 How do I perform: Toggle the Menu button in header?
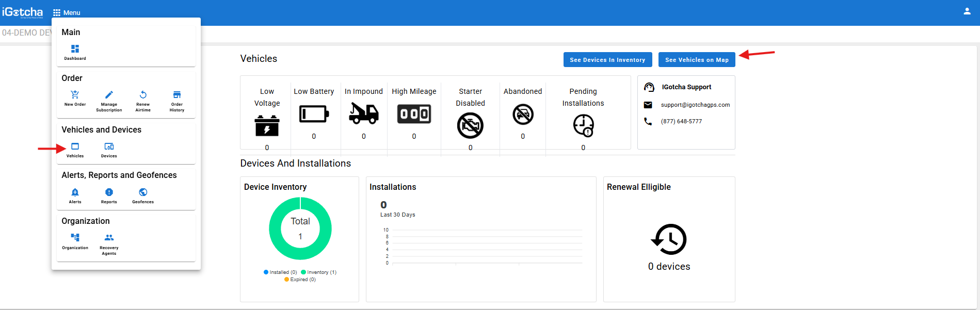tap(67, 12)
